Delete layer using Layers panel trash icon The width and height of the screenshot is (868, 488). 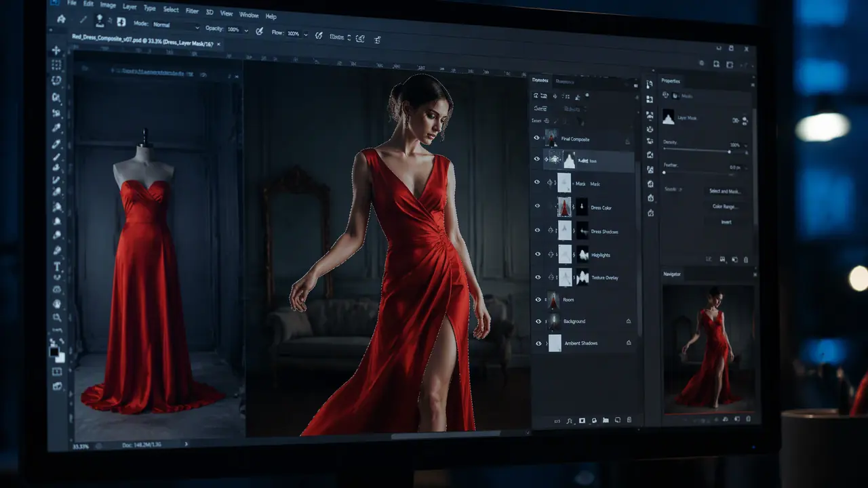tap(629, 420)
